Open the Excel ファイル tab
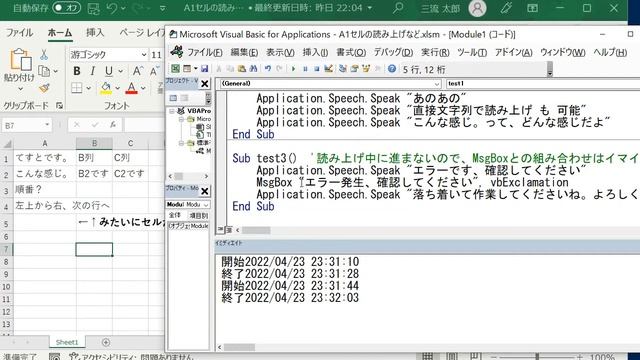Image resolution: width=640 pixels, height=360 pixels. coord(19,33)
